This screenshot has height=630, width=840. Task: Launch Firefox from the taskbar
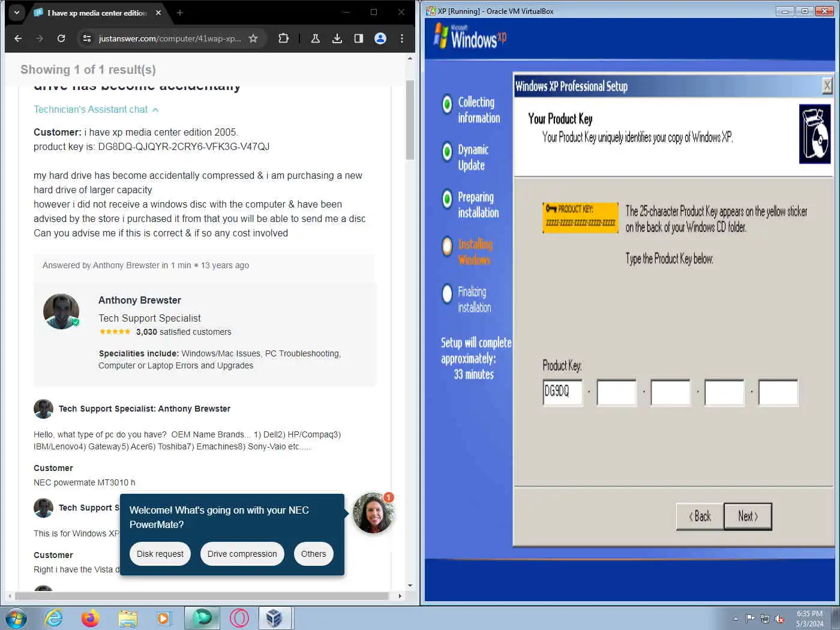(x=91, y=618)
